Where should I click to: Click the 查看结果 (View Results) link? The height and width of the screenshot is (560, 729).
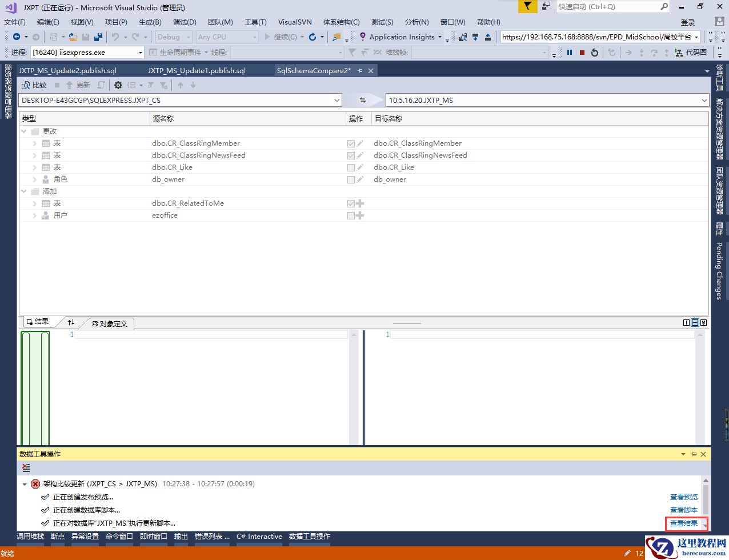click(x=683, y=523)
